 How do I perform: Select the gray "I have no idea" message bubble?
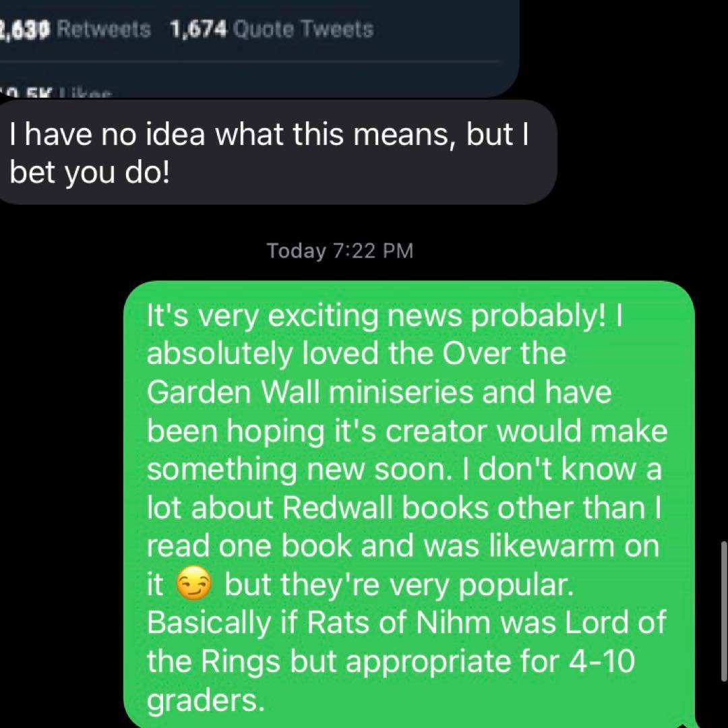pyautogui.click(x=278, y=153)
